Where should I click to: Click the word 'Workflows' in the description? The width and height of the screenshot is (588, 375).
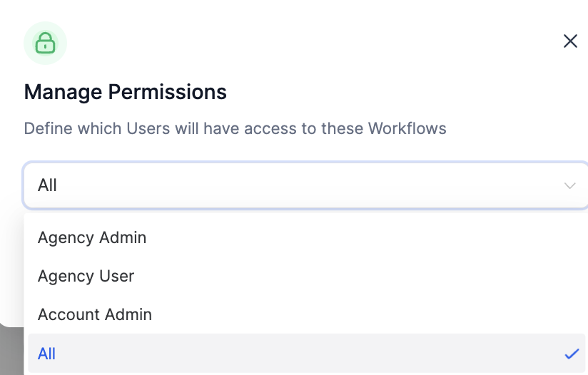(407, 129)
